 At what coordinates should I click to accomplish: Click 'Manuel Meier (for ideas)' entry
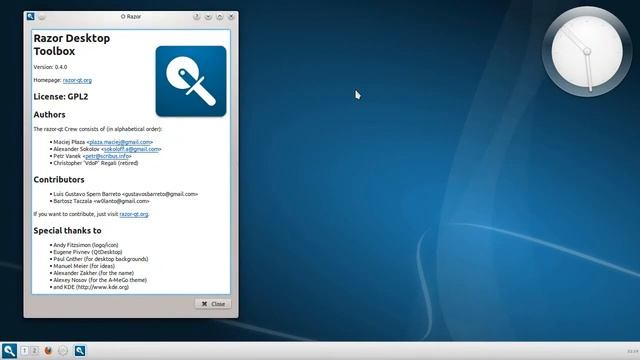click(x=84, y=266)
